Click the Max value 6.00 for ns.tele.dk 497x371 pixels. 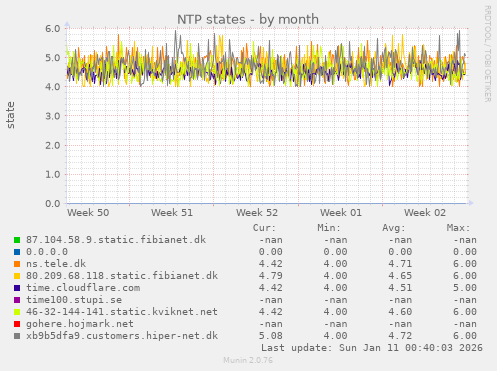click(465, 264)
